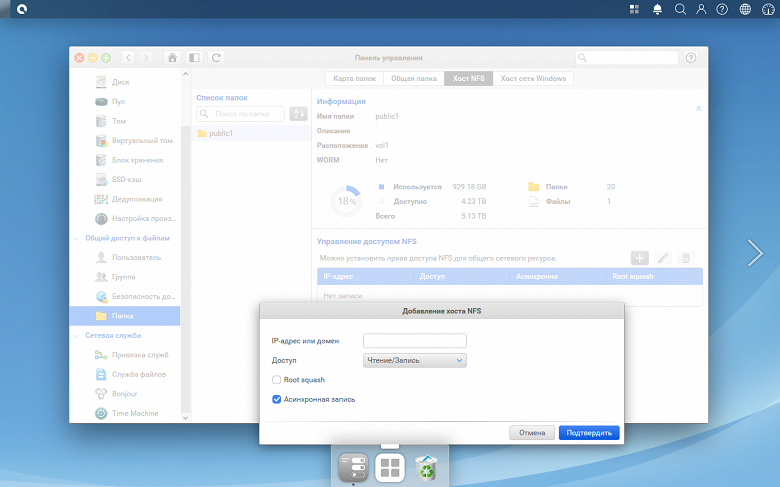Screen dimensions: 780x487
Task: Click the Асинхронно column header
Action: (558, 277)
